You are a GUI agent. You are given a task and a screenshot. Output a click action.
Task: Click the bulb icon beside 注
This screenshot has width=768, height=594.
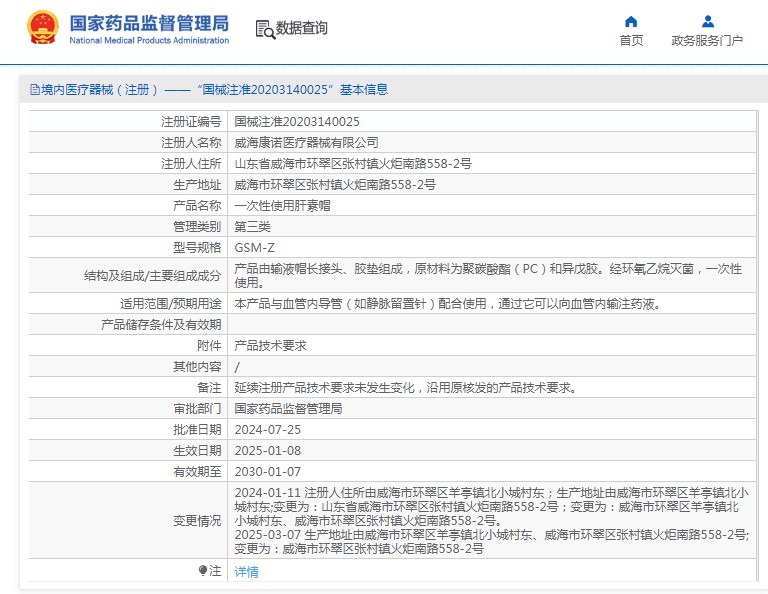203,570
